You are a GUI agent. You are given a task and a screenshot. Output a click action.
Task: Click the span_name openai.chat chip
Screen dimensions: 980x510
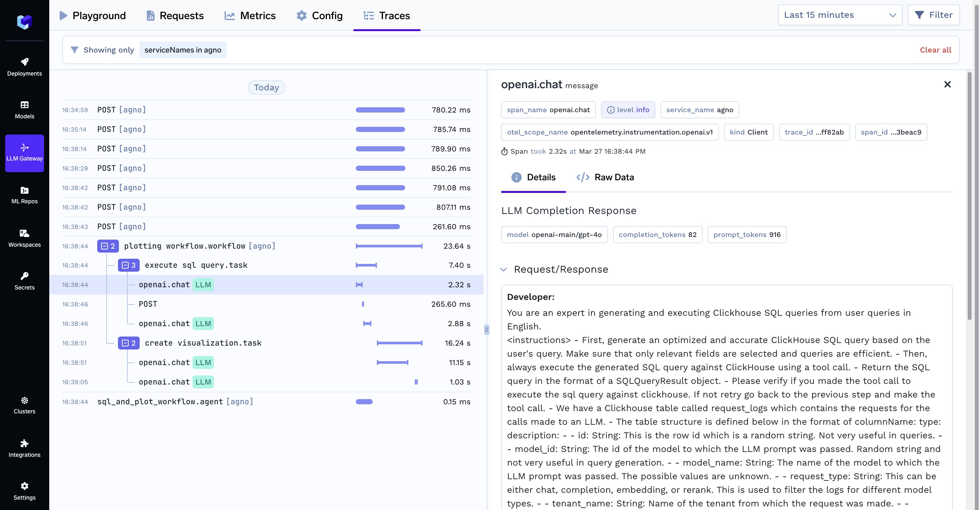coord(548,110)
